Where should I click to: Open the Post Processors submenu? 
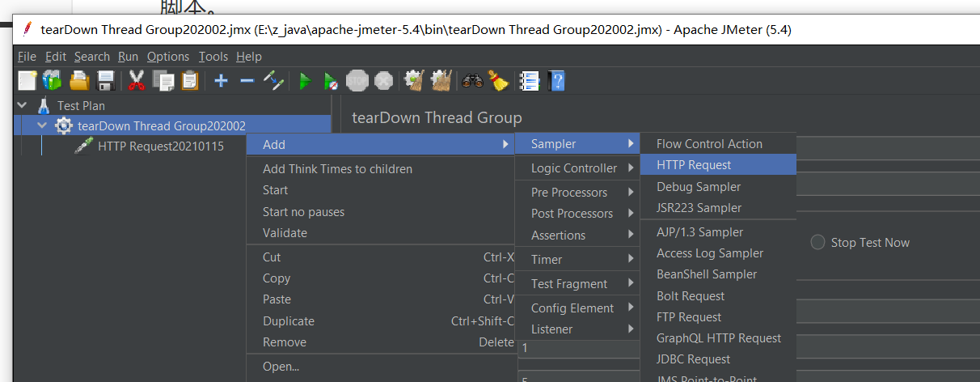(x=577, y=213)
